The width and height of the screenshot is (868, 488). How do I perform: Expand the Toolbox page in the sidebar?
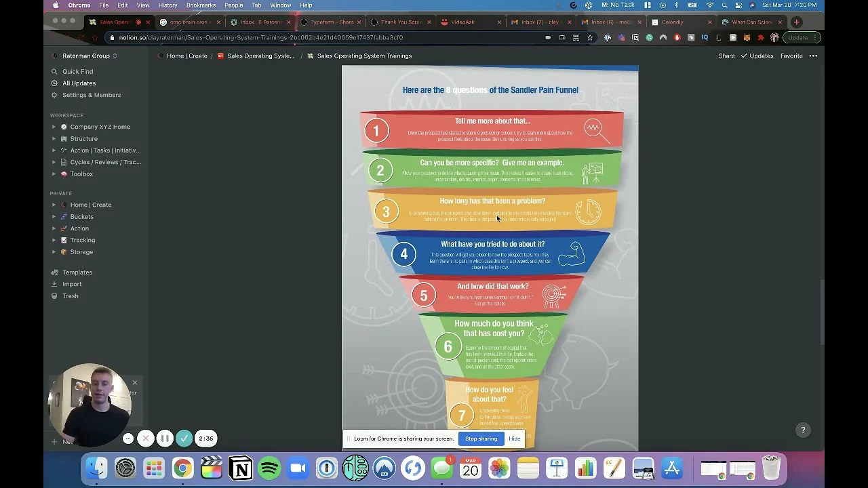[54, 174]
